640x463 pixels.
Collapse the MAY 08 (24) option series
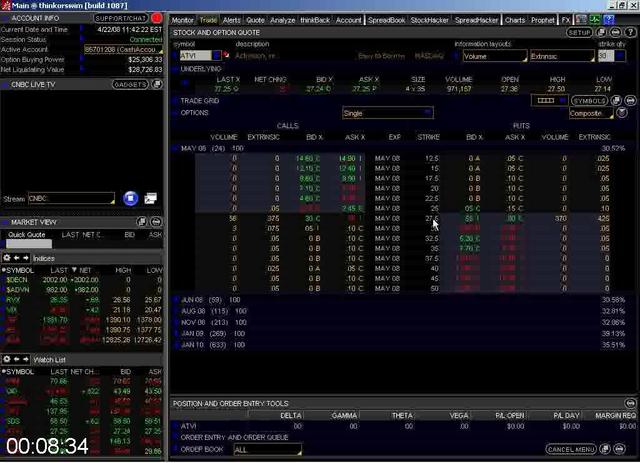(x=176, y=148)
